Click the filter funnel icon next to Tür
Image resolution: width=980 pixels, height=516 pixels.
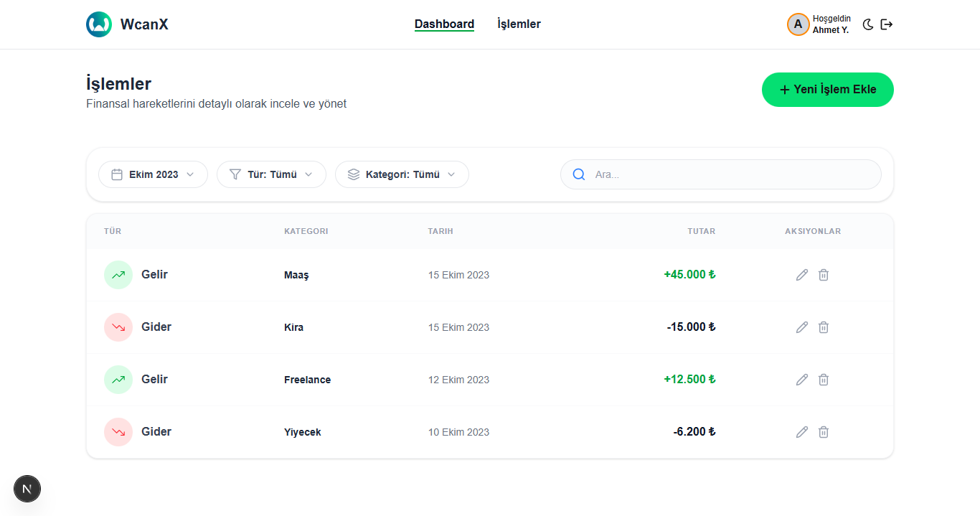(235, 174)
